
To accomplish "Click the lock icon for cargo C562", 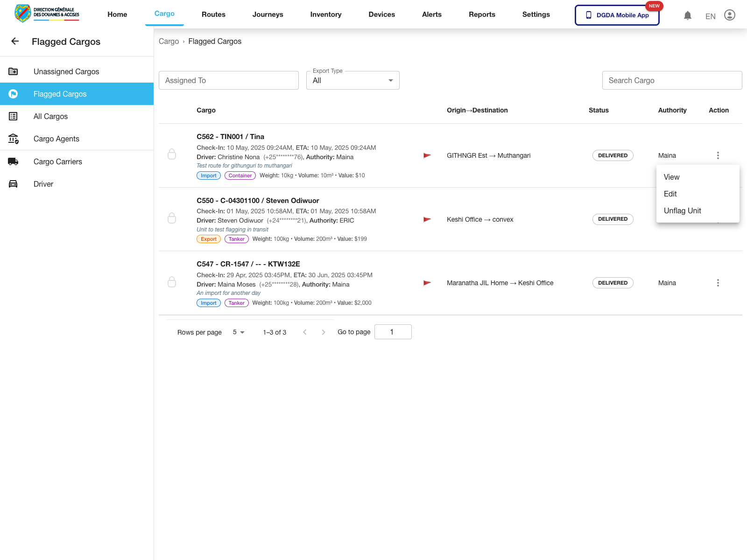I will click(172, 154).
